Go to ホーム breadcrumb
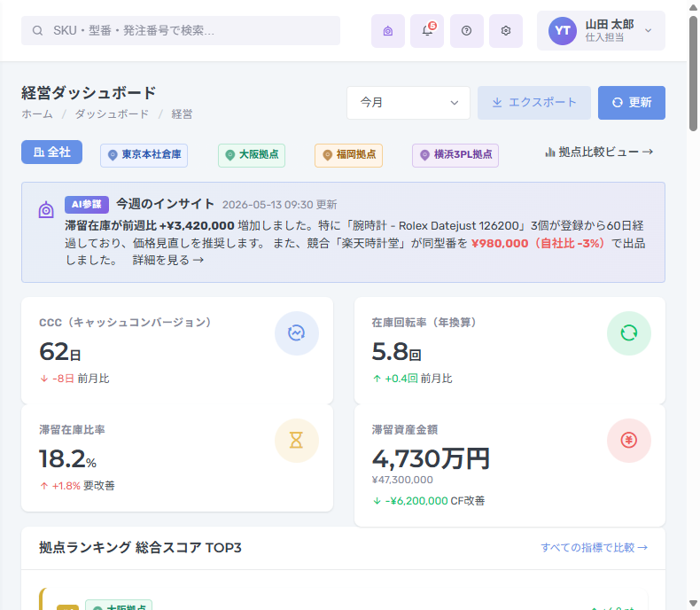 (37, 114)
